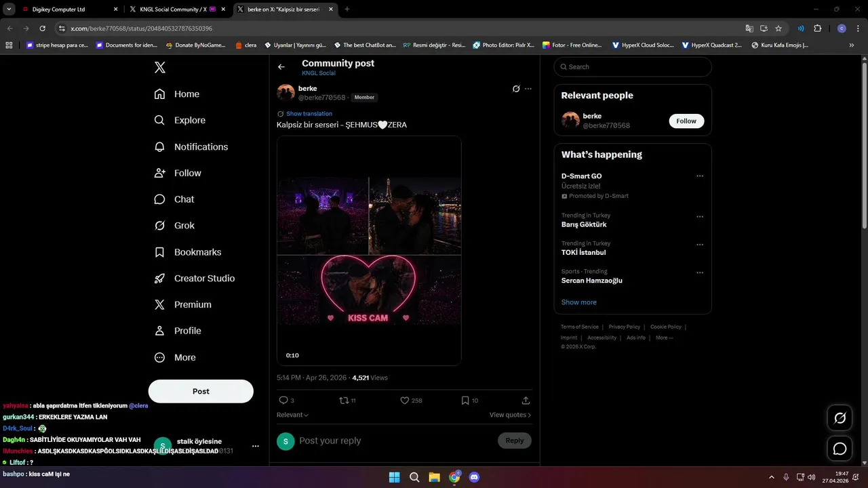Screen dimensions: 868x488
Task: Click the floating chat messages button
Action: coord(840,449)
